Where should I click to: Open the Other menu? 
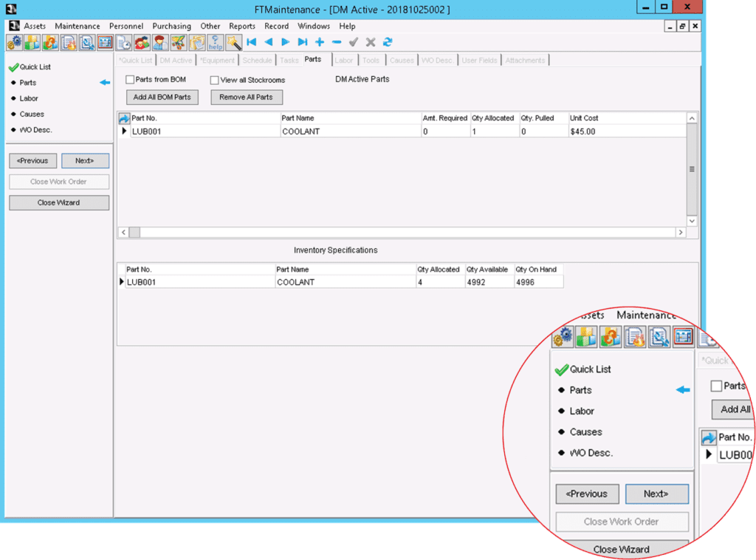tap(210, 26)
